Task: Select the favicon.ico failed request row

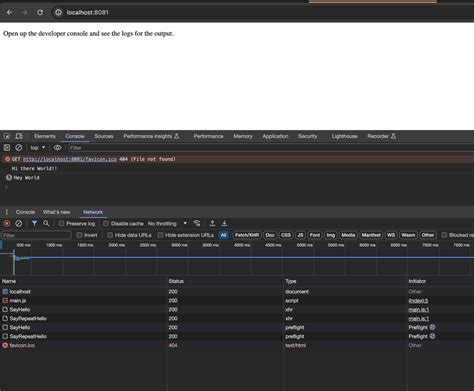Action: click(x=237, y=345)
